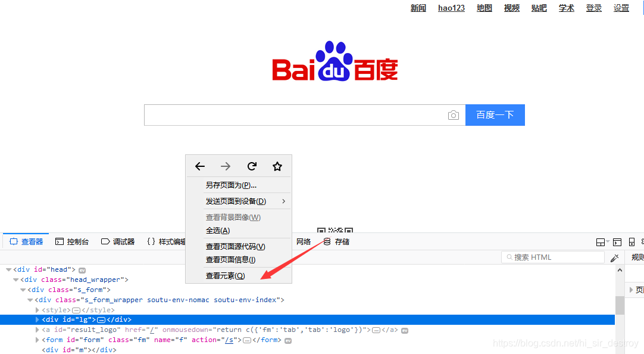Select 全选(A) menu entry

(x=218, y=231)
